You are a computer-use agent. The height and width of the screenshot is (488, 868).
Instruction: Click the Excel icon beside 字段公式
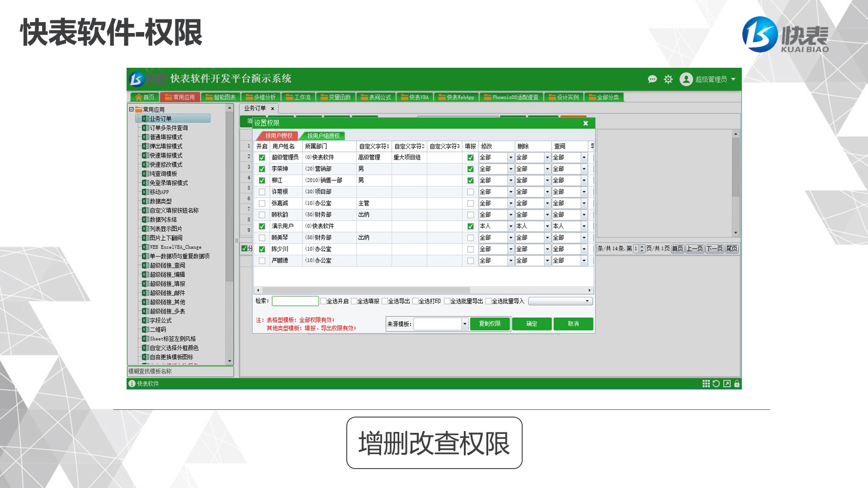tap(145, 320)
